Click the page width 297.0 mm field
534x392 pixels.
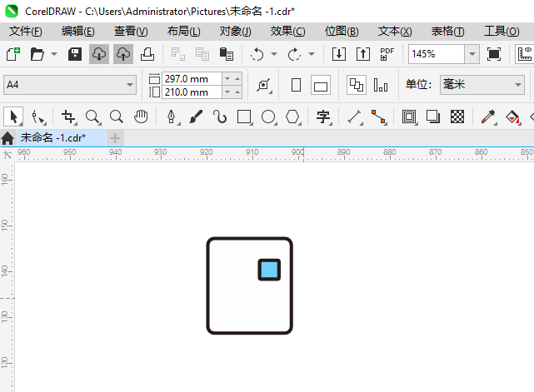192,79
